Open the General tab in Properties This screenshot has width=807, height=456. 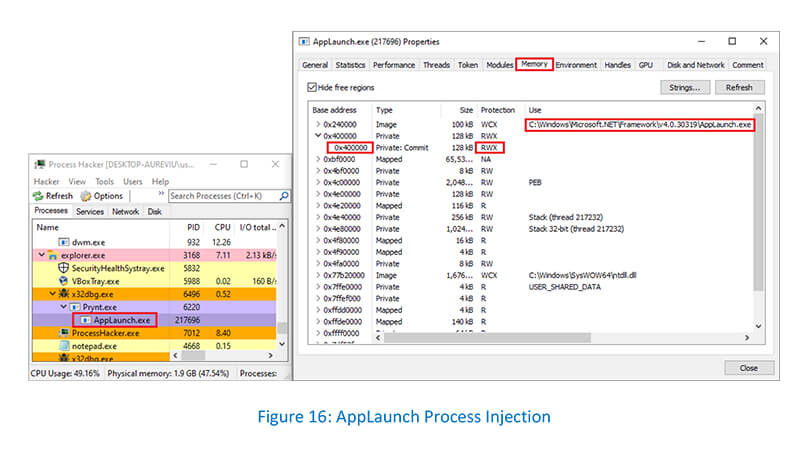(x=315, y=65)
